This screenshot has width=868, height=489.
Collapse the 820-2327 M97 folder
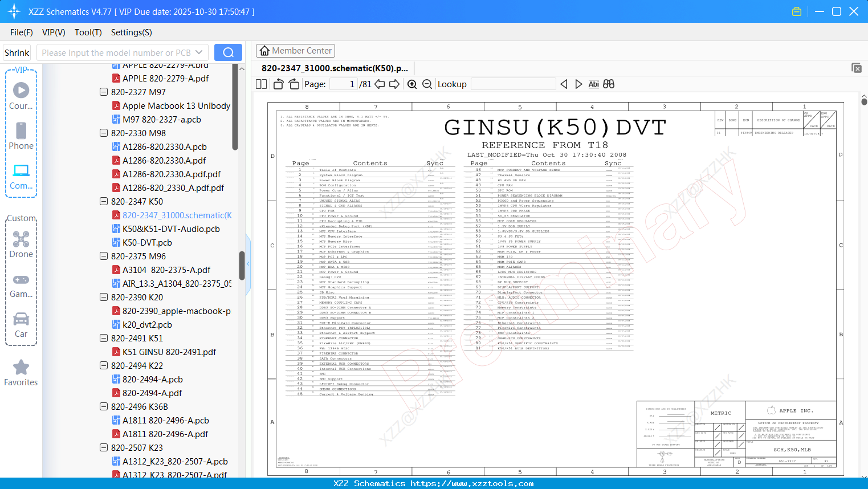click(x=104, y=92)
